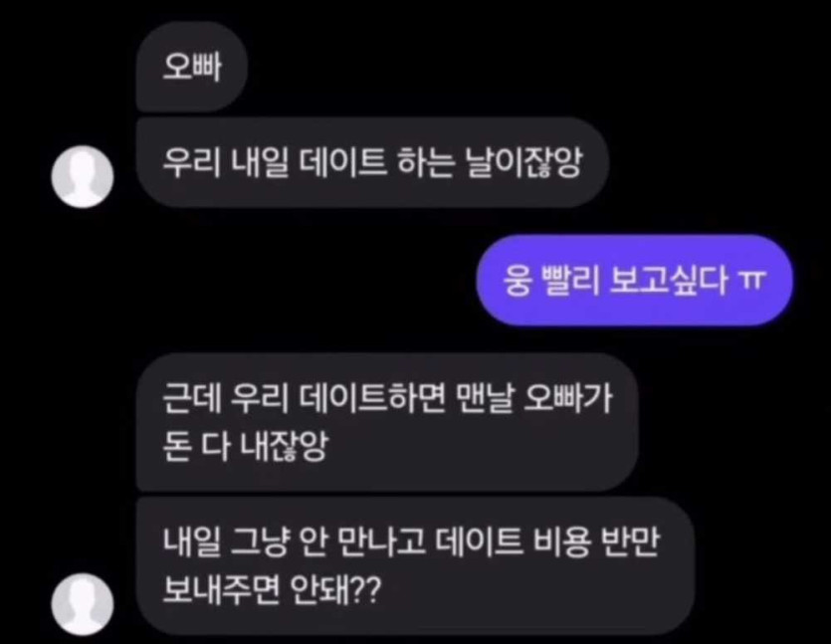
Task: Click the text '돈 다 내잖앙'
Action: [246, 446]
